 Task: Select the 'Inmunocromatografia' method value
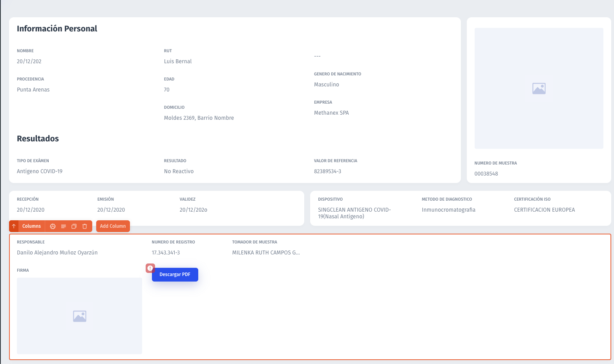[x=448, y=210]
